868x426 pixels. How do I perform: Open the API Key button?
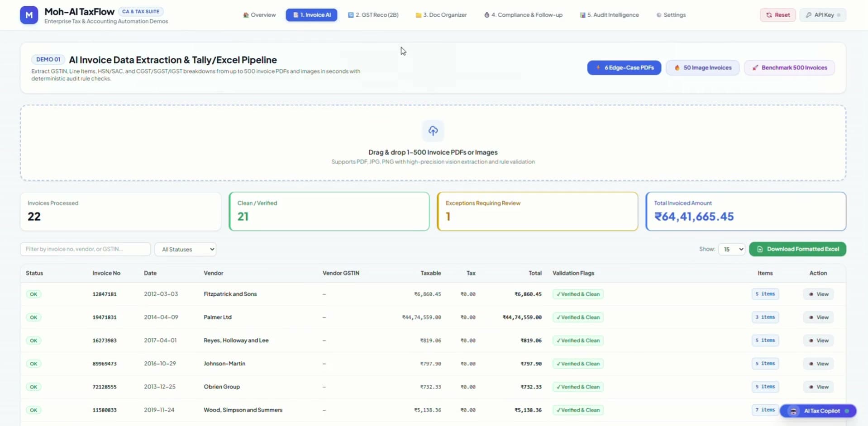coord(823,15)
